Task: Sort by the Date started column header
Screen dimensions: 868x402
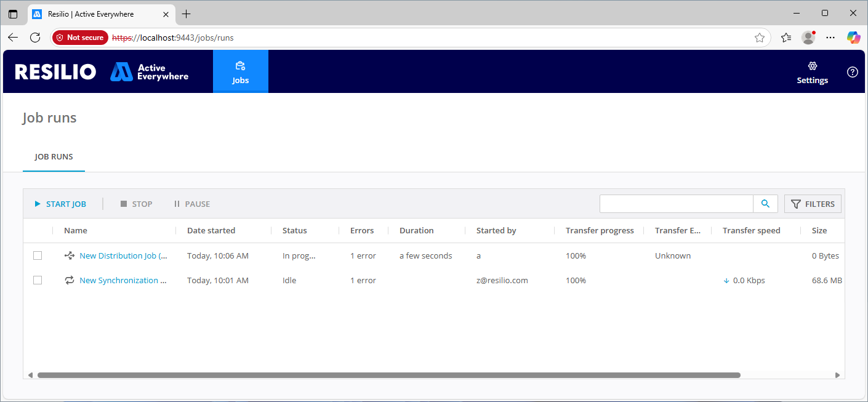Action: [x=211, y=230]
